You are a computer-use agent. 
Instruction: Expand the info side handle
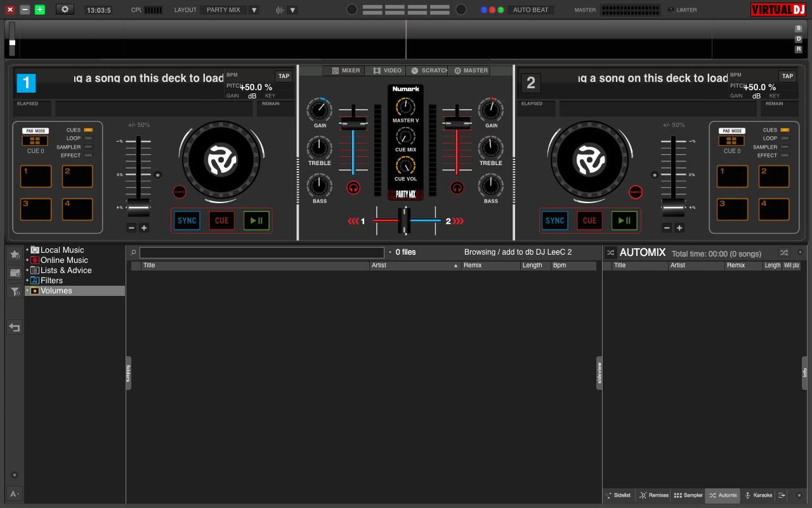[x=805, y=373]
